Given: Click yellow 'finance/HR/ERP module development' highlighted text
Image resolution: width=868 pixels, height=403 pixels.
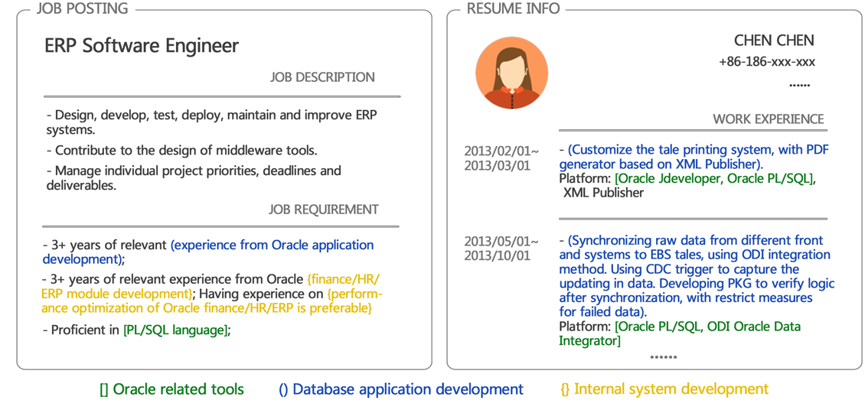Looking at the screenshot, I should coord(343,279).
